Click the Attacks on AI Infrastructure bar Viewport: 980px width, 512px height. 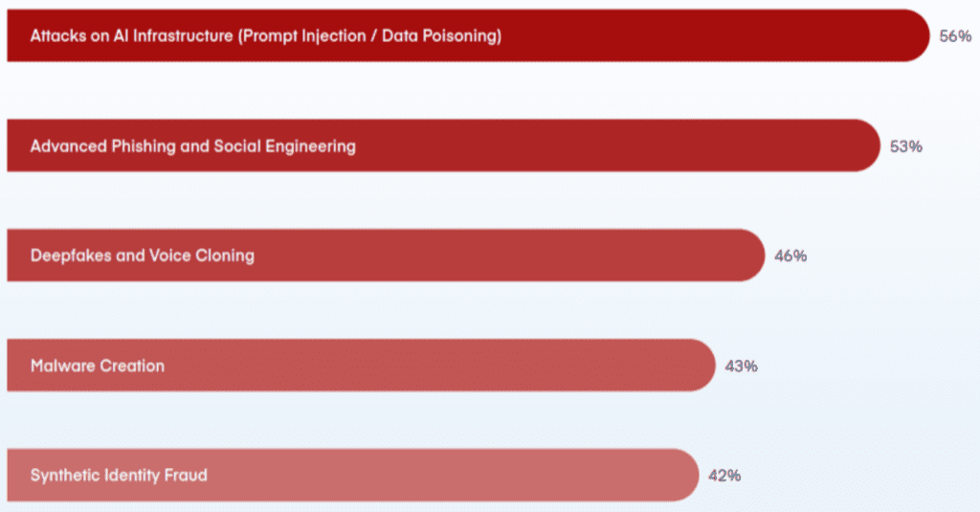468,35
